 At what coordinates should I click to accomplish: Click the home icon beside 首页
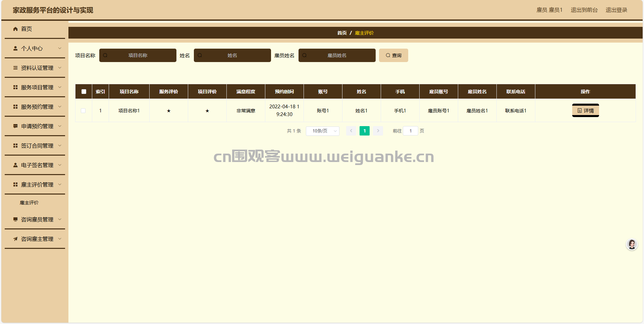click(15, 29)
